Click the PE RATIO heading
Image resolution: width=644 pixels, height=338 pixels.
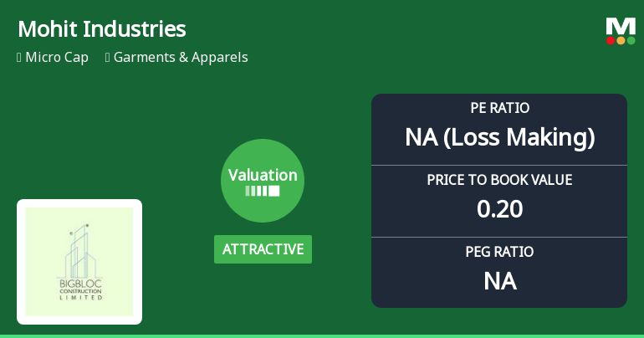499,108
